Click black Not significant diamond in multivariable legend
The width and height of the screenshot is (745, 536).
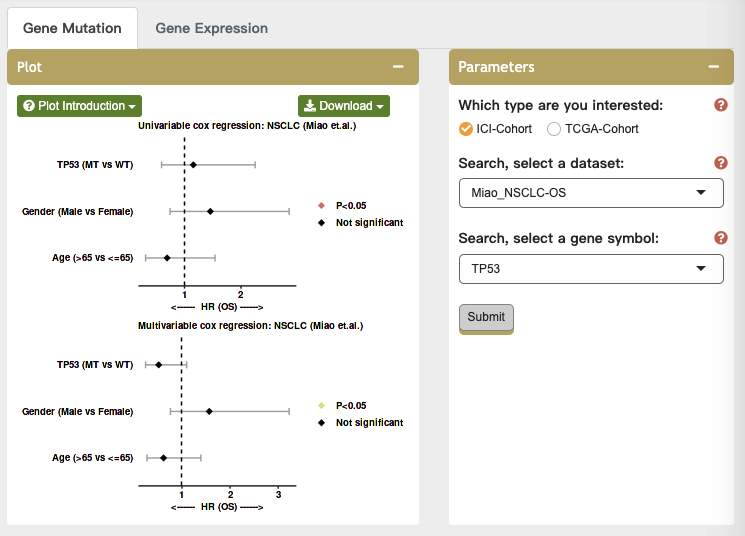[321, 423]
